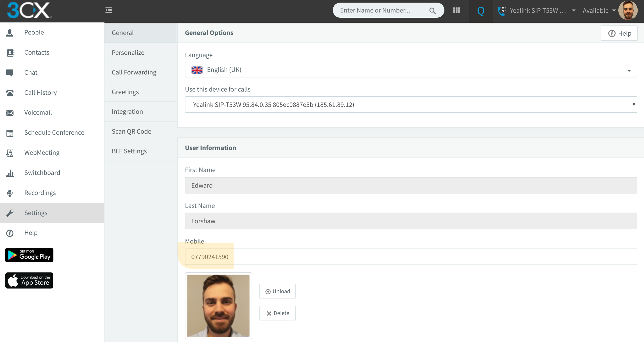Open Voicemail from the sidebar
Viewport: 644px width, 342px height.
pos(38,112)
